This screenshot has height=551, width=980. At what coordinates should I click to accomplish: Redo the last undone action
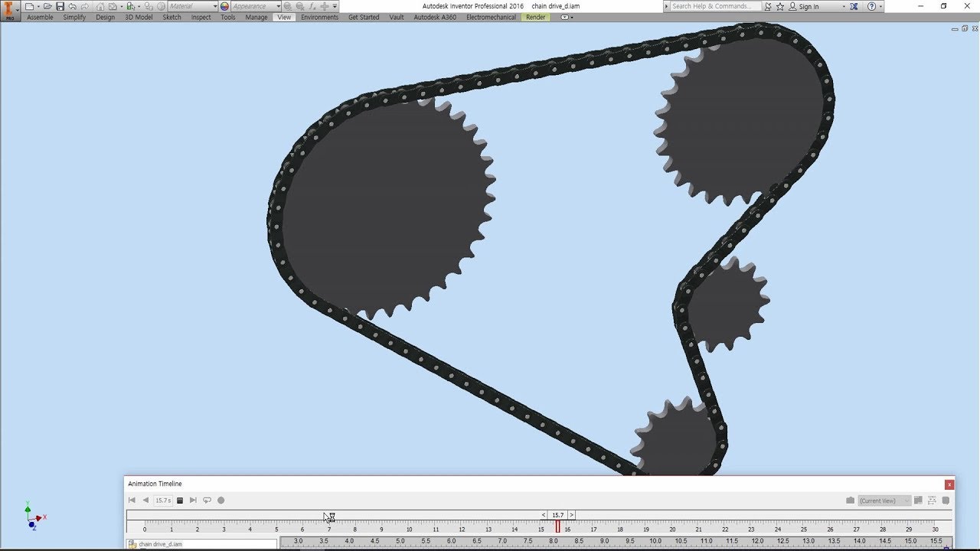tap(84, 6)
